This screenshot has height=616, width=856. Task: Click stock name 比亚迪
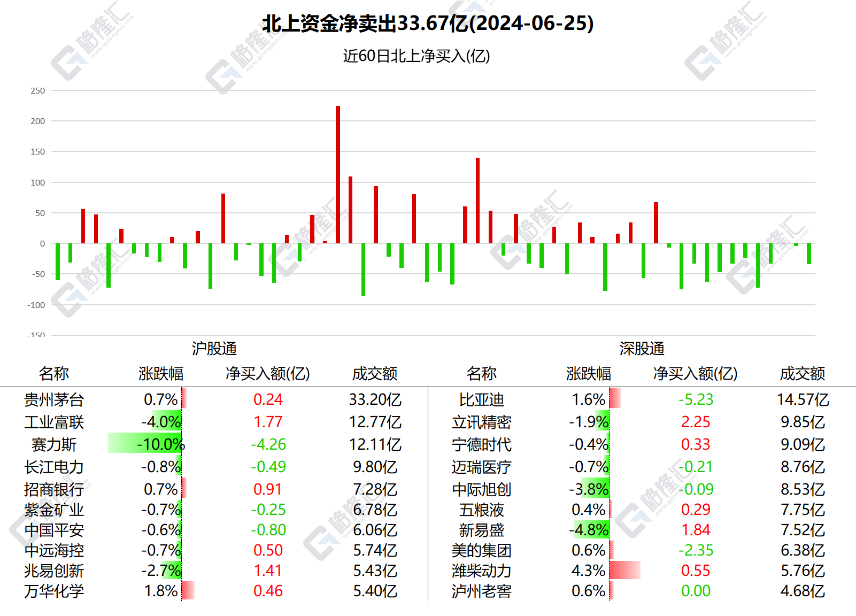[x=482, y=399]
